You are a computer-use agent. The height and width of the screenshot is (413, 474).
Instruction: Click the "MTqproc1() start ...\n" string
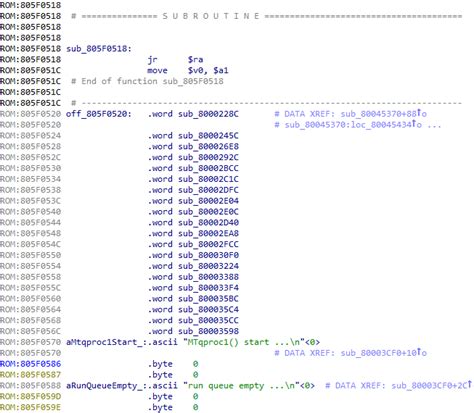pyautogui.click(x=244, y=342)
